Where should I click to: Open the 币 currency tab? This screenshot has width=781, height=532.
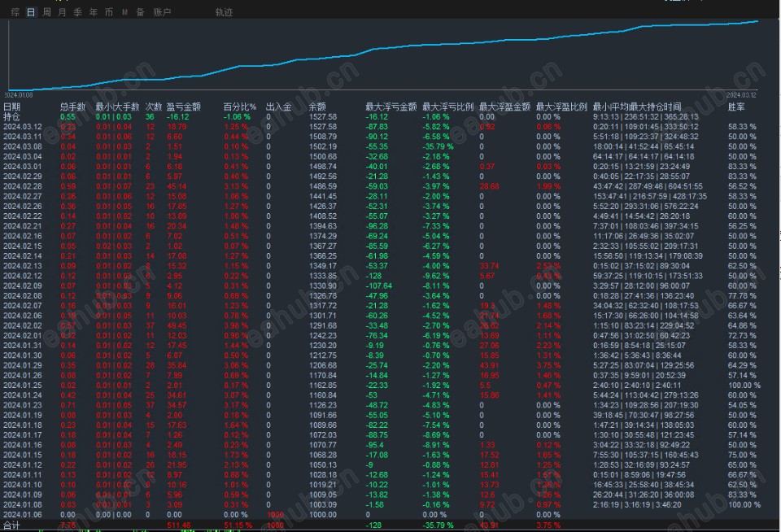tap(109, 12)
